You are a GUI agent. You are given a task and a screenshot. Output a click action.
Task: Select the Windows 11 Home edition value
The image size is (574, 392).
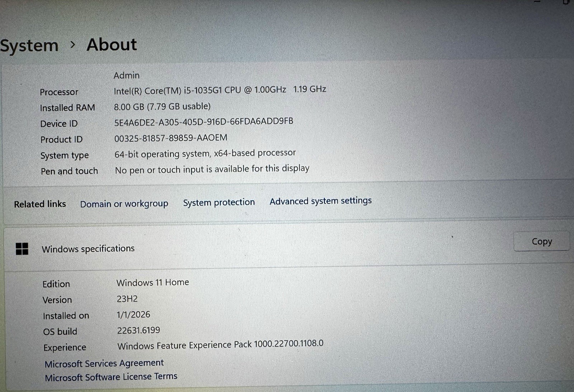(153, 282)
